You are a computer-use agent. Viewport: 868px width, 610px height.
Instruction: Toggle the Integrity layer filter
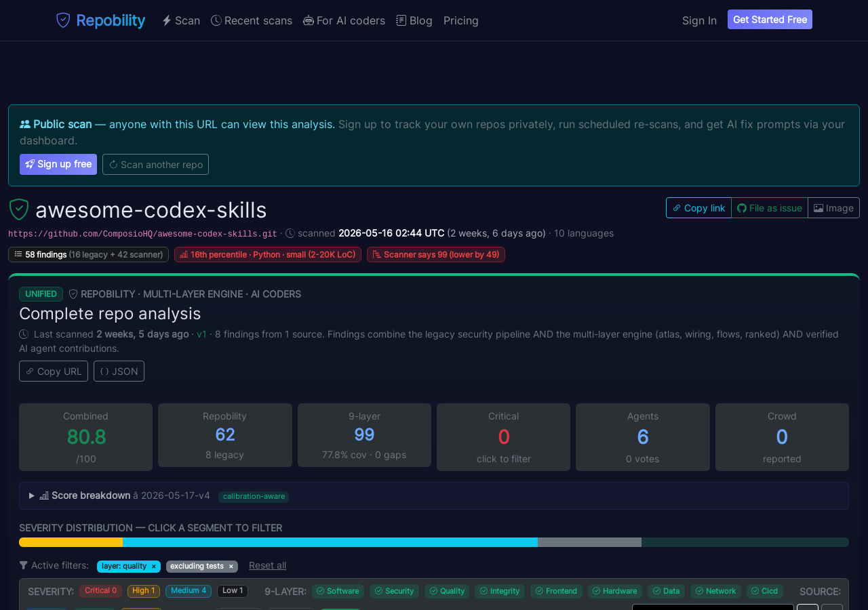click(x=500, y=591)
